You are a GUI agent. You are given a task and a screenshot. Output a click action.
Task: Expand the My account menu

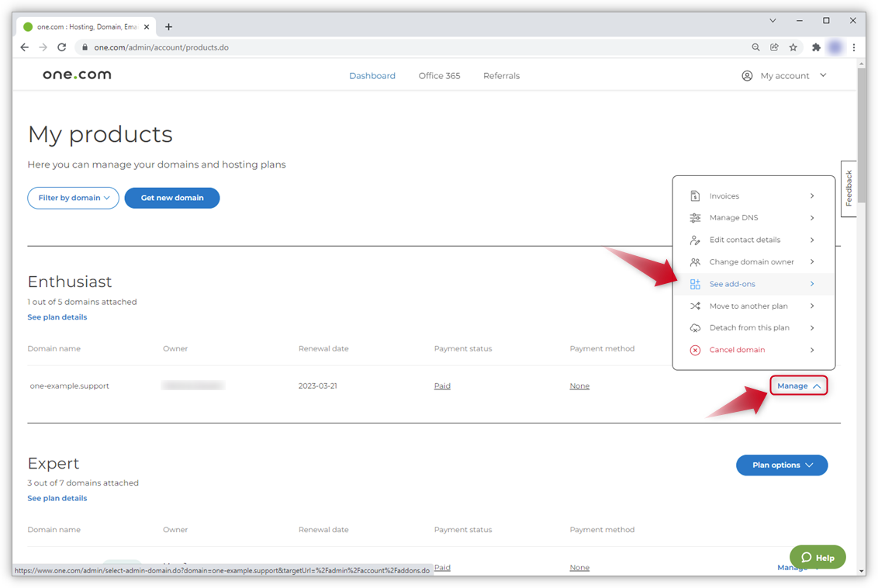click(784, 76)
